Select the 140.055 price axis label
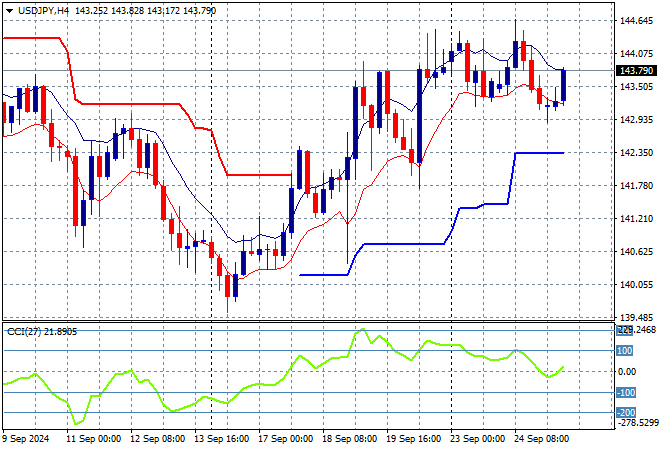660x450 pixels. pyautogui.click(x=636, y=285)
